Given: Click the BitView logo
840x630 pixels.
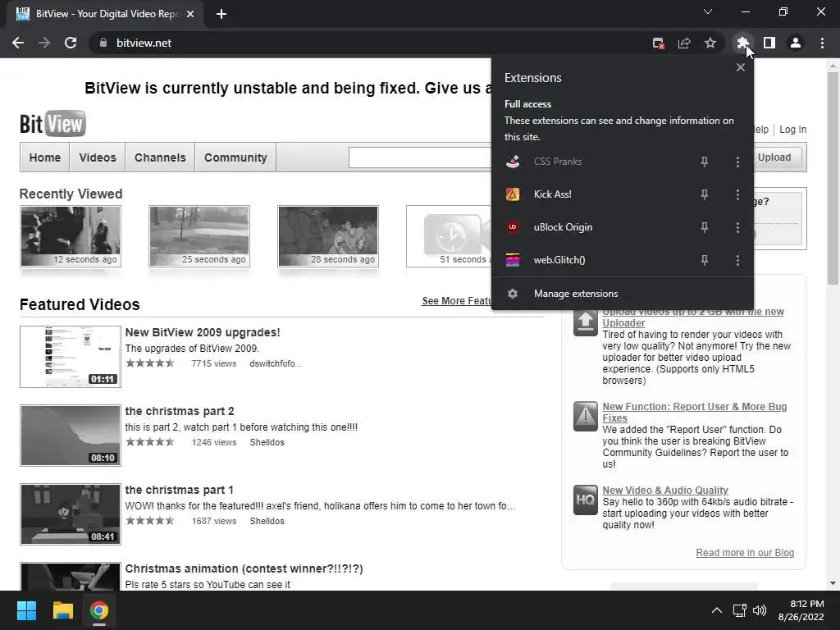Looking at the screenshot, I should point(52,124).
